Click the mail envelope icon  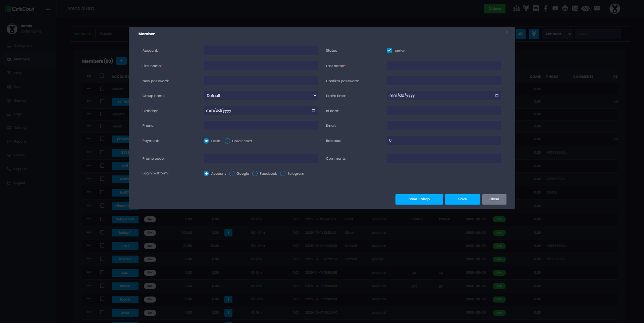597,8
